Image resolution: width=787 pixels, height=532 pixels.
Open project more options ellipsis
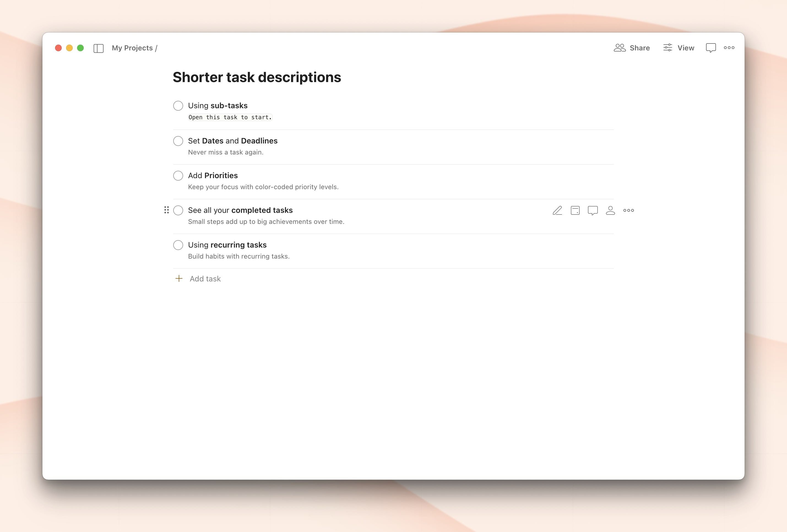729,48
